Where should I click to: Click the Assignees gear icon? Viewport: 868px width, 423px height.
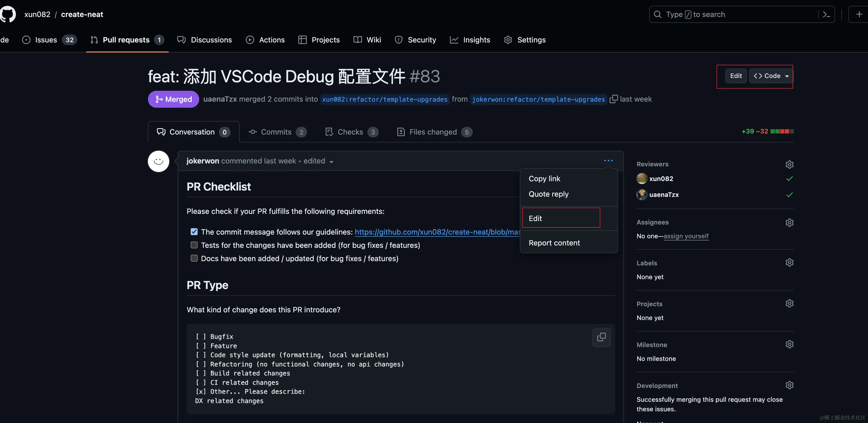click(x=789, y=223)
